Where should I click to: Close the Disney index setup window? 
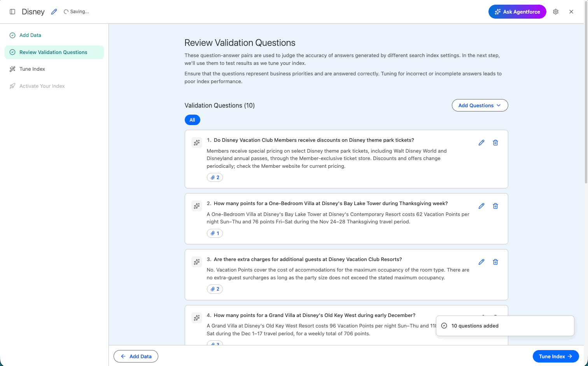571,12
